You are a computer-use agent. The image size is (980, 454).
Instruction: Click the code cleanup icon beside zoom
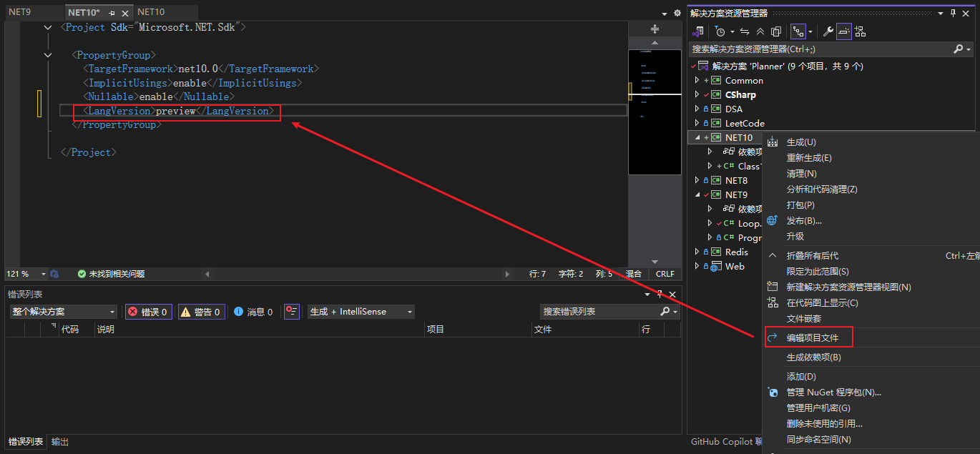pyautogui.click(x=54, y=274)
